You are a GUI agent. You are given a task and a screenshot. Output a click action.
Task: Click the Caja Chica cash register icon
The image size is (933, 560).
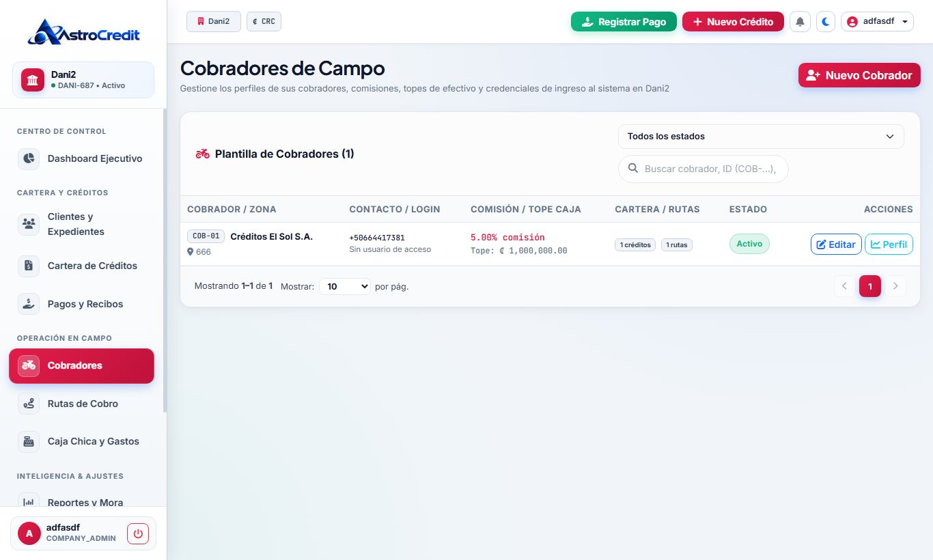(29, 441)
